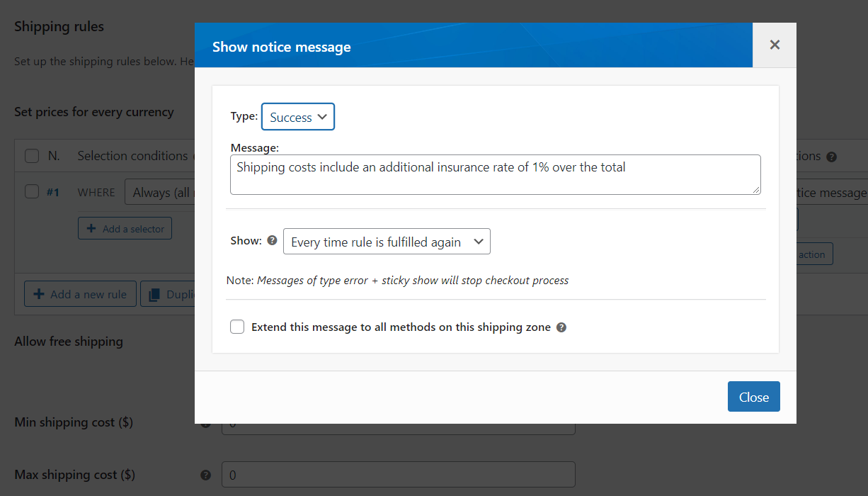Open the Type dropdown showing Success
868x496 pixels.
pyautogui.click(x=298, y=118)
